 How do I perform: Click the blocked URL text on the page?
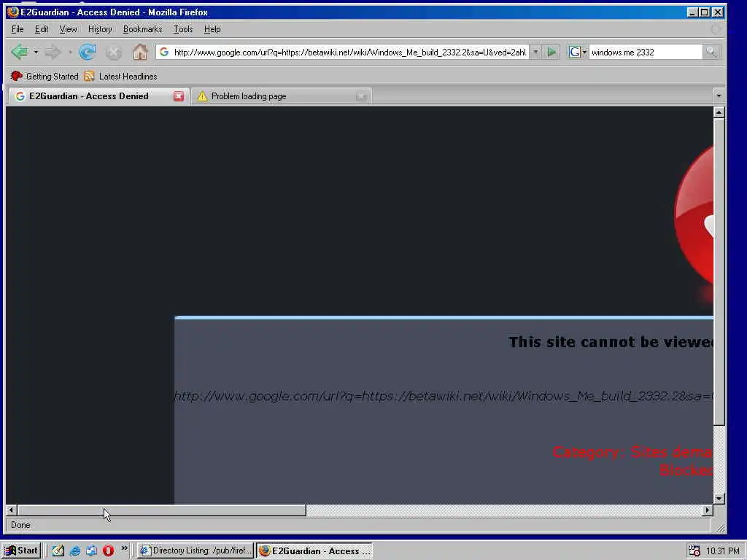(444, 396)
